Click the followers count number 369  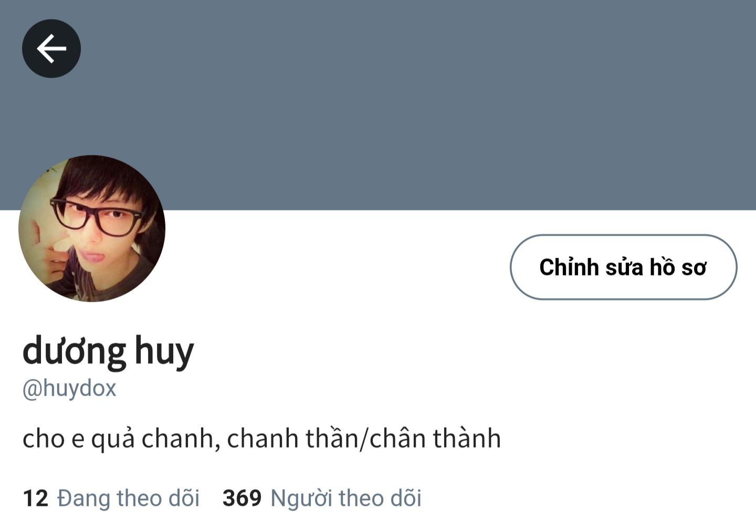click(242, 498)
